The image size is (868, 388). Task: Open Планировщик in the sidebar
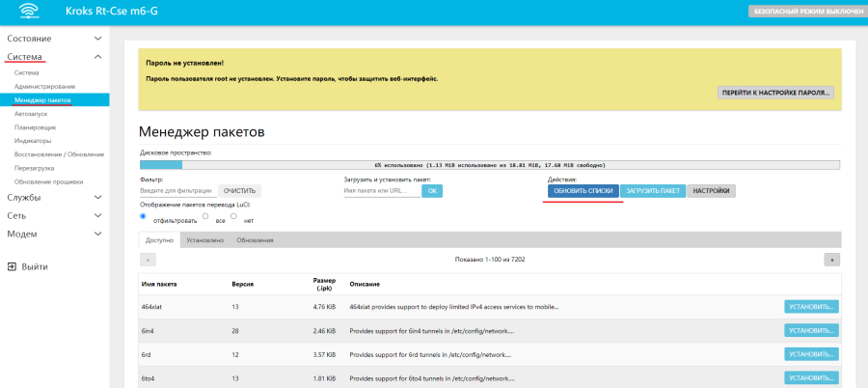click(35, 126)
